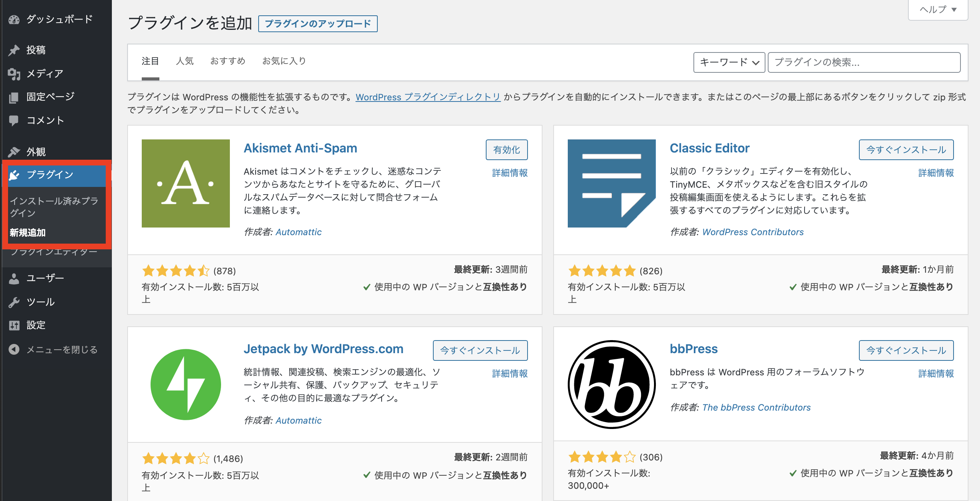Image resolution: width=980 pixels, height=501 pixels.
Task: Switch to the お気に入り tab
Action: coord(284,61)
